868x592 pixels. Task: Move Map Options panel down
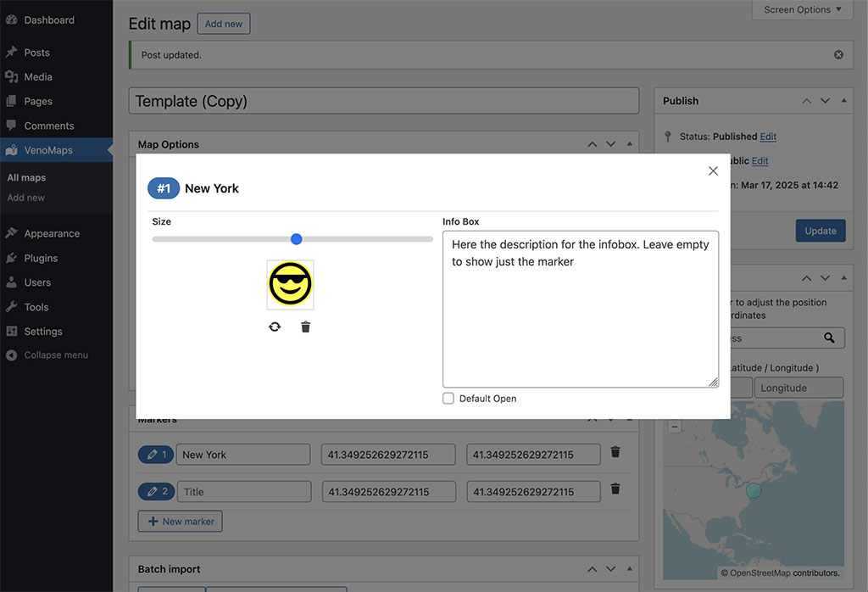click(x=611, y=144)
